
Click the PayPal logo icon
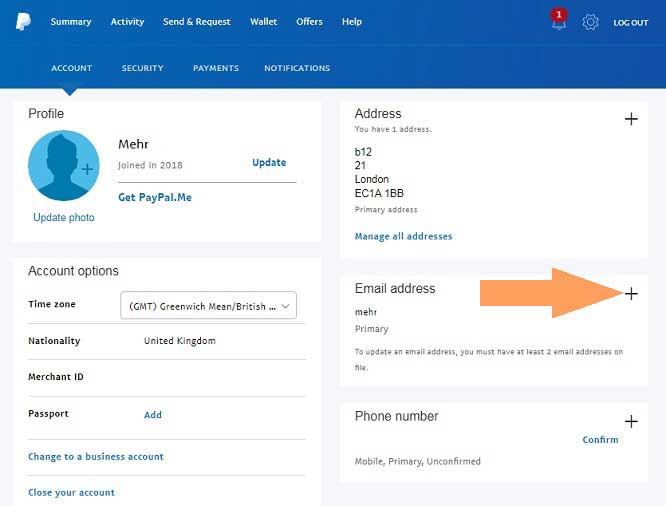(23, 22)
